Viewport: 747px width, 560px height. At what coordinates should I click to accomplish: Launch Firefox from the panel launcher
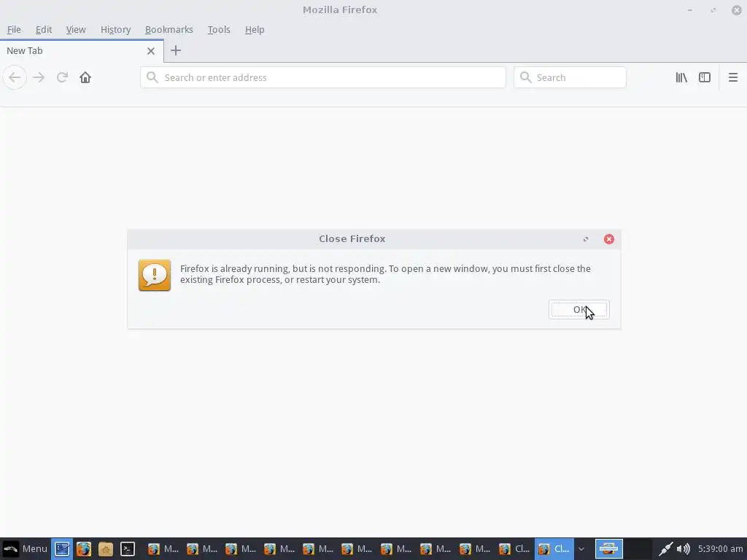point(84,549)
